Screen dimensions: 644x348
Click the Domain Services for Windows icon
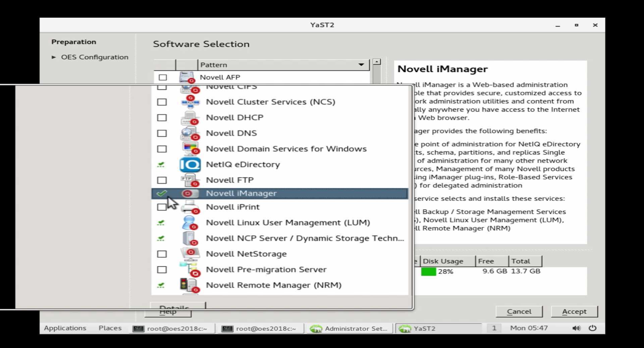(x=190, y=149)
